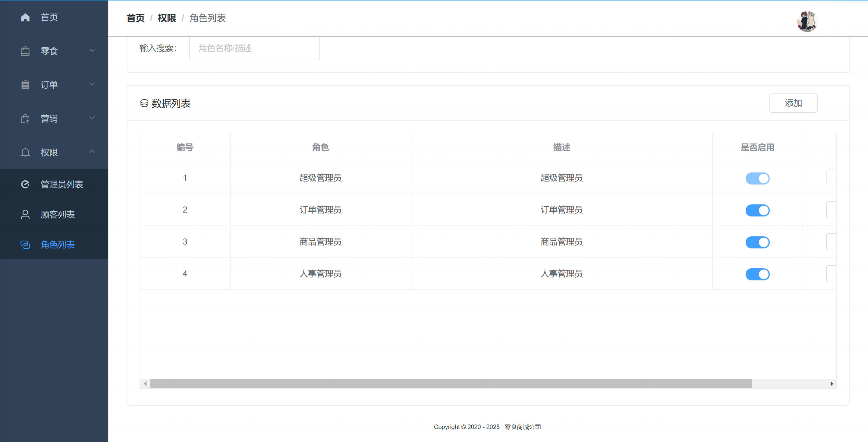Click the partial action button in 超级管理员 row

(x=831, y=178)
